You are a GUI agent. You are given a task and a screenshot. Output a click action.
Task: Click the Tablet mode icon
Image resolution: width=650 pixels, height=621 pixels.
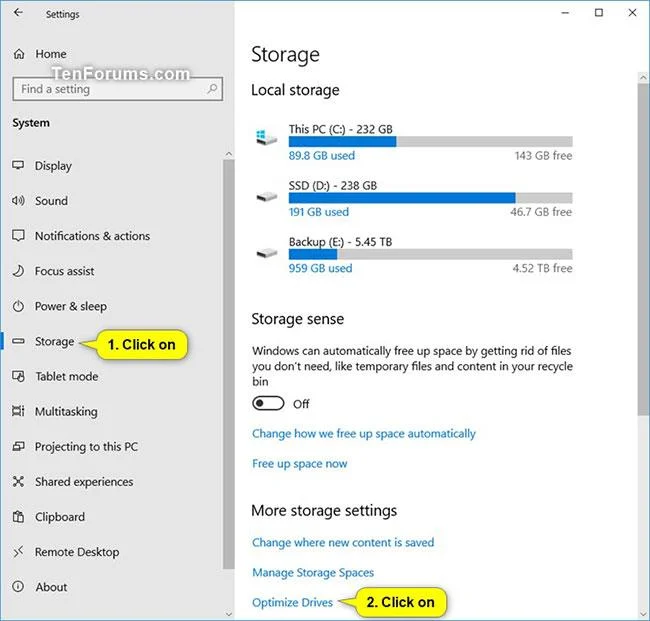tap(18, 376)
